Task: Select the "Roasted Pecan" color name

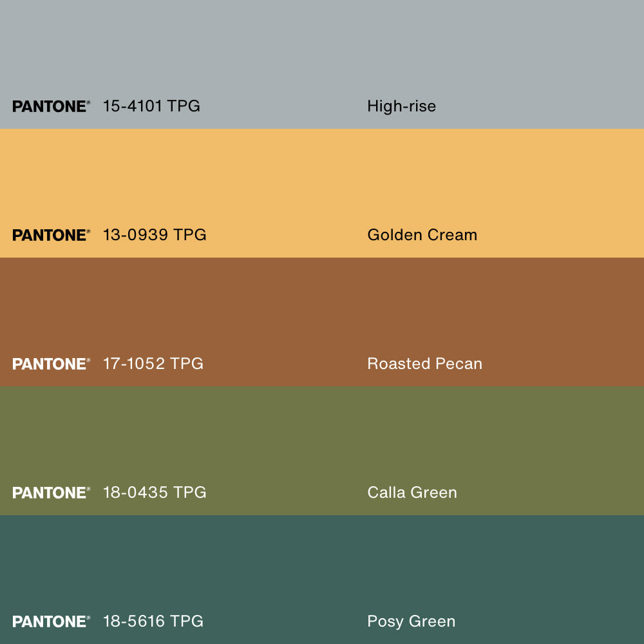Action: click(x=424, y=364)
